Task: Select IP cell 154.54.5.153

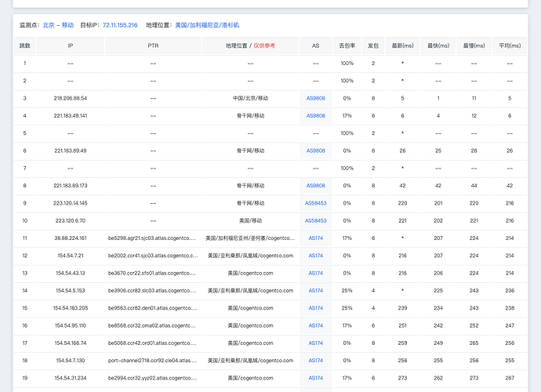Action: [71, 290]
